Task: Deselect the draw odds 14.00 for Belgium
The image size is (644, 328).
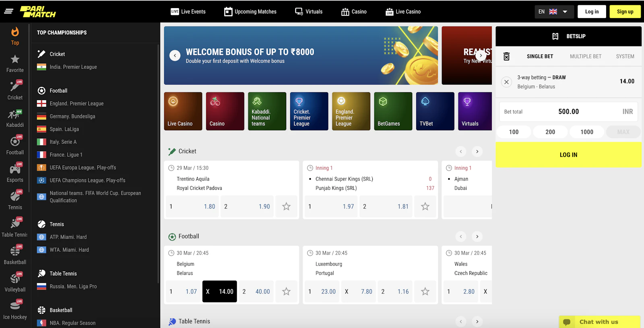Action: (220, 291)
